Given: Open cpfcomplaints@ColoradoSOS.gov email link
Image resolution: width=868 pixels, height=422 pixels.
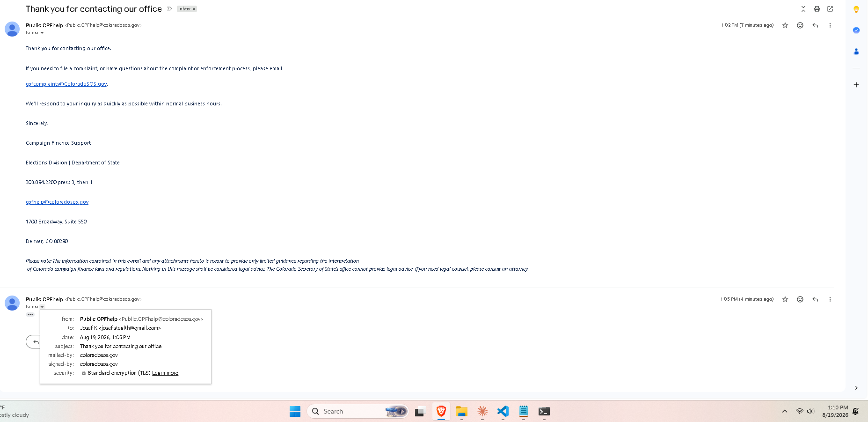Looking at the screenshot, I should point(66,84).
